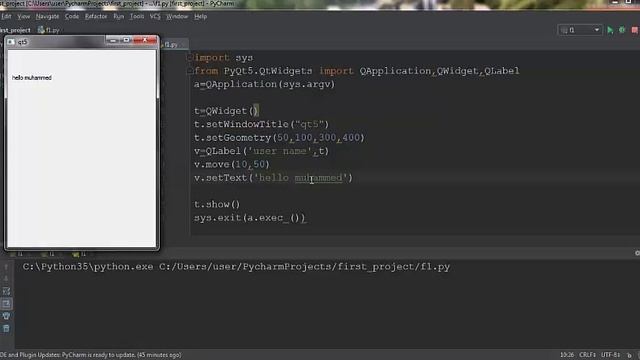Change file encoding UTF-8 in status bar
640x360 pixels.
610,355
